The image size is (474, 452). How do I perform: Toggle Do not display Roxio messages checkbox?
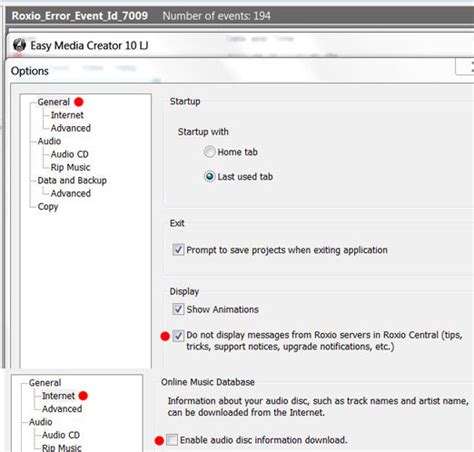click(x=178, y=335)
